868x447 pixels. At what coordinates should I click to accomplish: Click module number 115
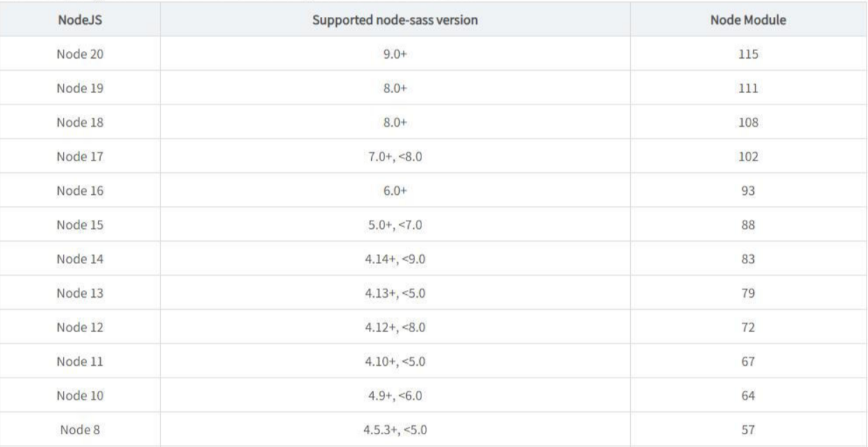point(749,54)
